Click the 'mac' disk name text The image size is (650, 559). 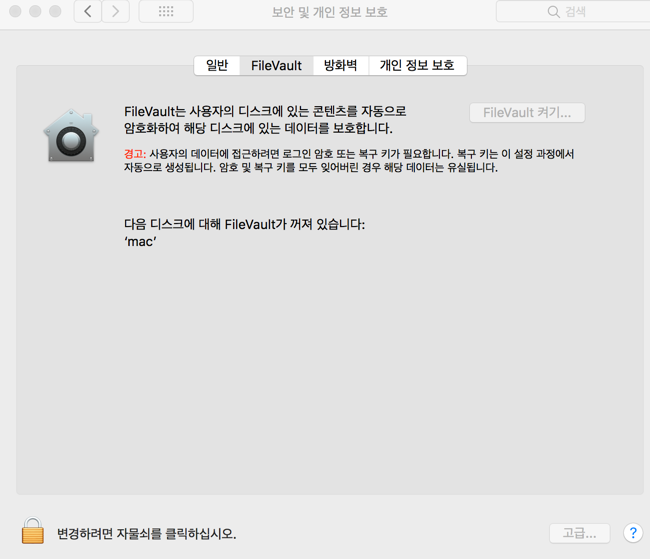[141, 242]
